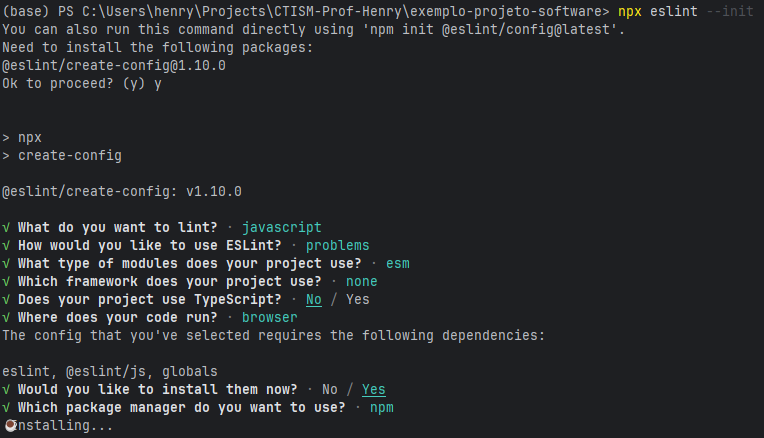Viewport: 764px width, 438px height.
Task: Click the 'esm' module type answer
Action: point(398,263)
